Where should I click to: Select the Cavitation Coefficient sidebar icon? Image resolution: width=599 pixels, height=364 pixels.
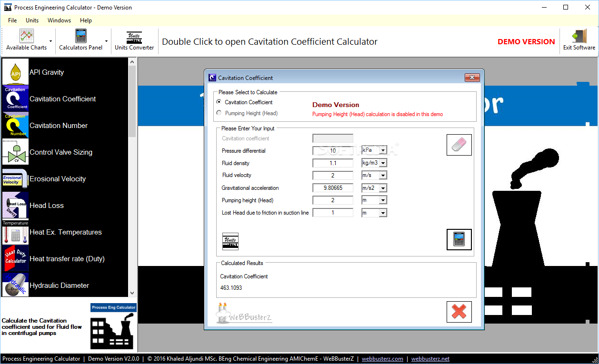16,98
